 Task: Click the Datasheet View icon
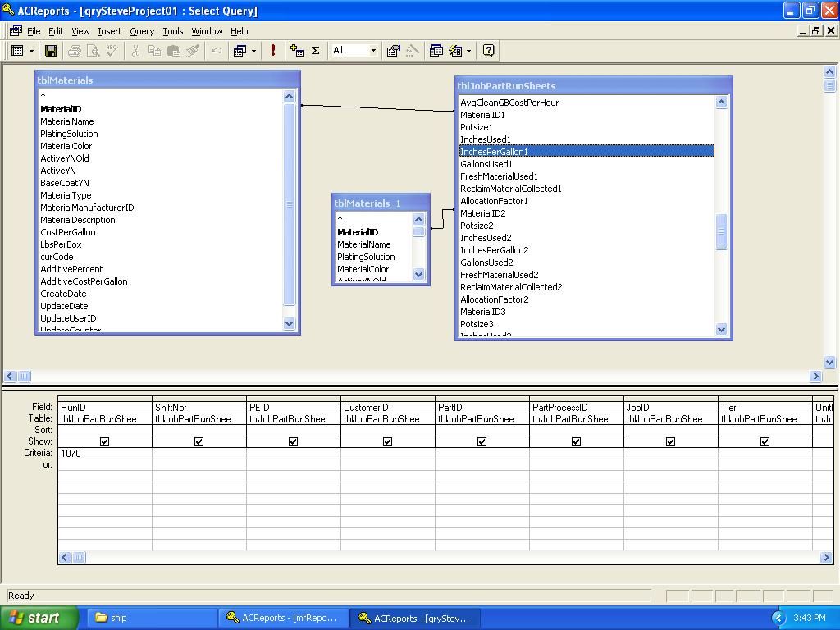17,51
